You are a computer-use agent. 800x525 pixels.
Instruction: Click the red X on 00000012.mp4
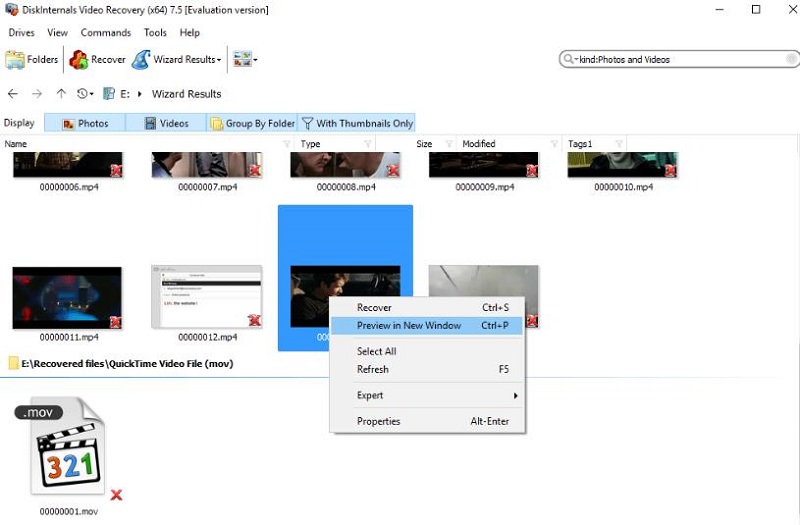[x=254, y=320]
